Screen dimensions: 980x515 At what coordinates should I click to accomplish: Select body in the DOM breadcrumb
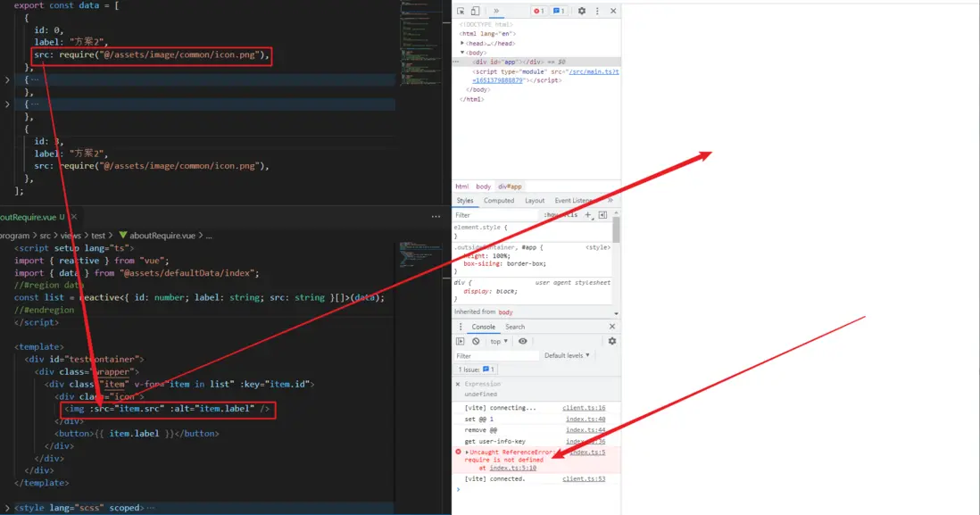click(483, 187)
